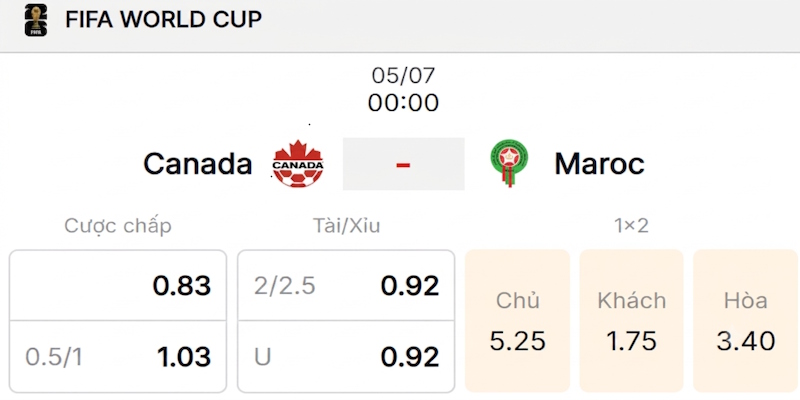Viewport: 800px width, 400px height.
Task: Choose Khách away win at 1.75
Action: [x=632, y=321]
